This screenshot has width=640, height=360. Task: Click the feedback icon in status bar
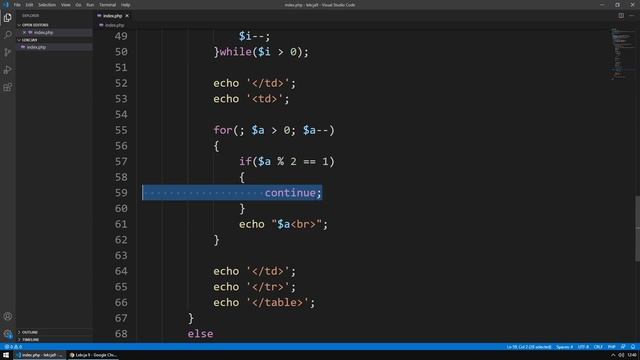(x=623, y=347)
